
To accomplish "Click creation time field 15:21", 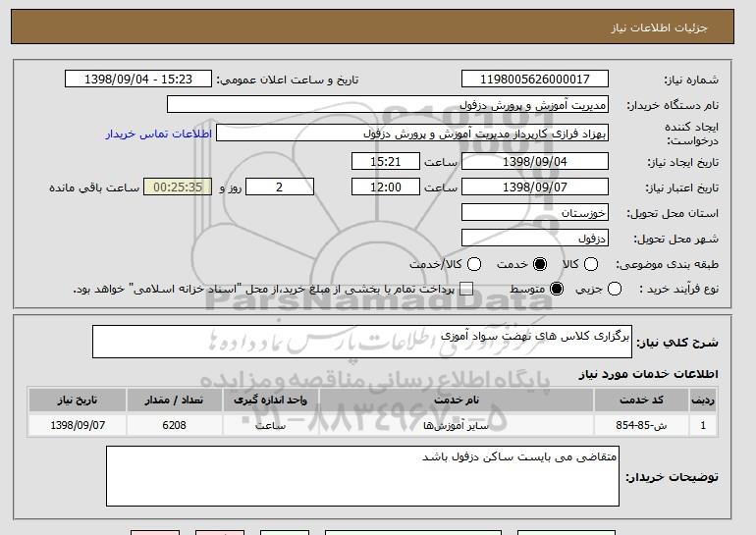I will (x=386, y=161).
